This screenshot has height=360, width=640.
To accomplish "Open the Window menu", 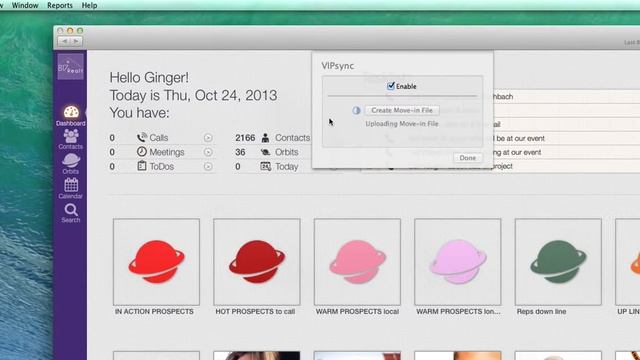I will click(x=25, y=5).
